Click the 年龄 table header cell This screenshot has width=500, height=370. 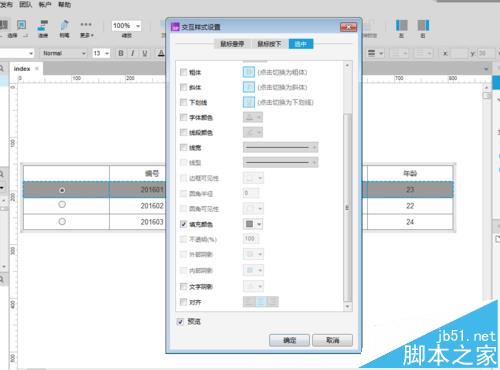point(410,173)
